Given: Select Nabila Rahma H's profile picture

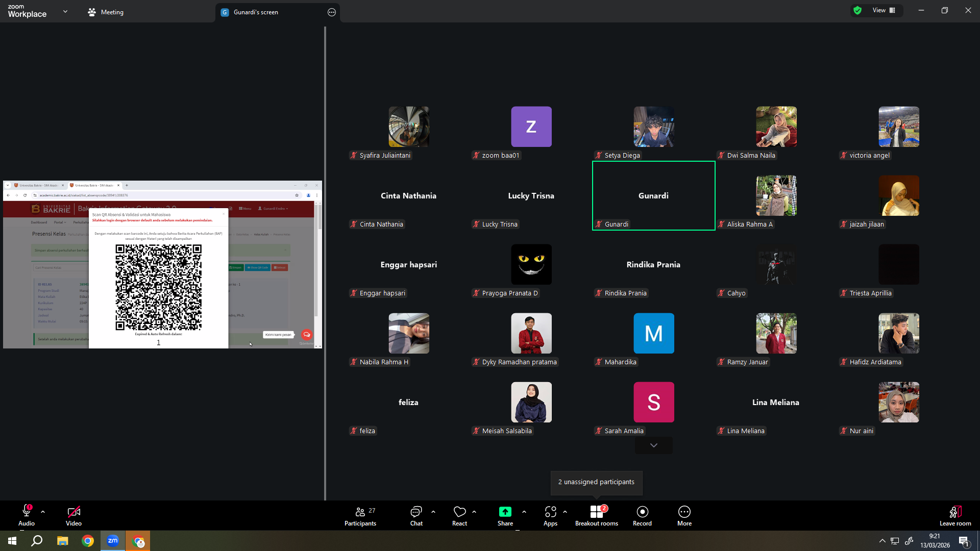Looking at the screenshot, I should pyautogui.click(x=409, y=333).
